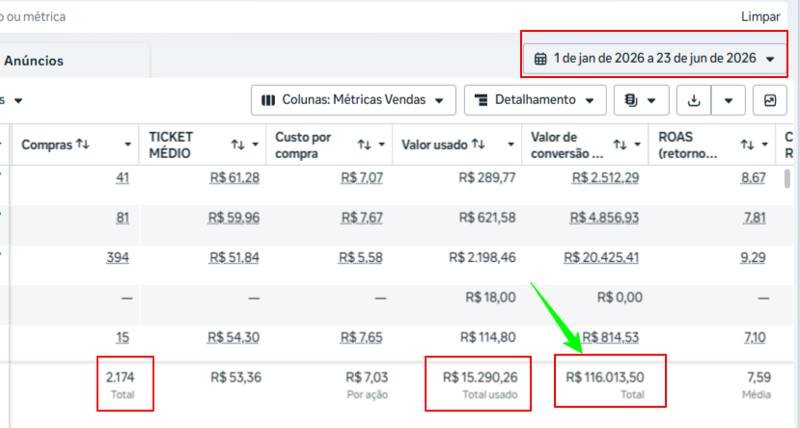The height and width of the screenshot is (428, 800).
Task: Click cost per purchase R$ 7,67
Action: 362,218
